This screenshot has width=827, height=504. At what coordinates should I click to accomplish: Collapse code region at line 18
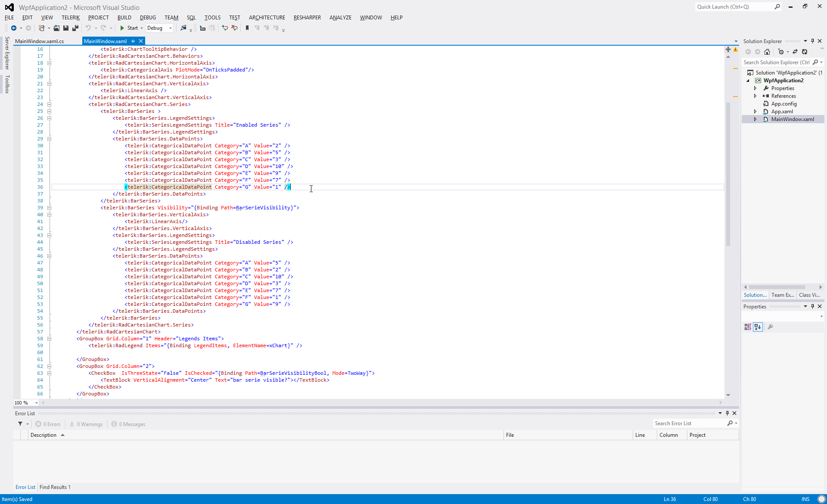[x=49, y=63]
